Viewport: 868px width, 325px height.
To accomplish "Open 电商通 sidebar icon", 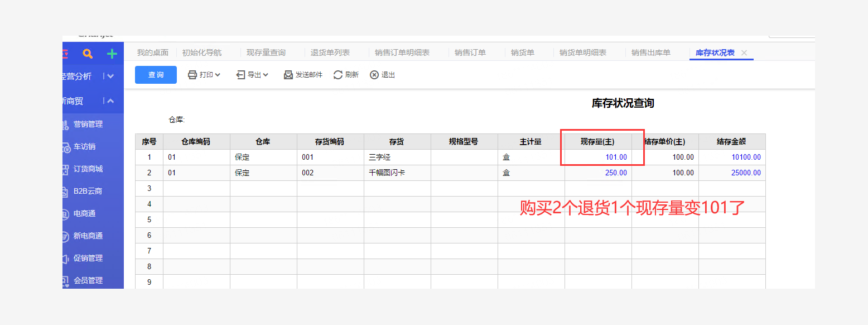I will click(x=66, y=214).
